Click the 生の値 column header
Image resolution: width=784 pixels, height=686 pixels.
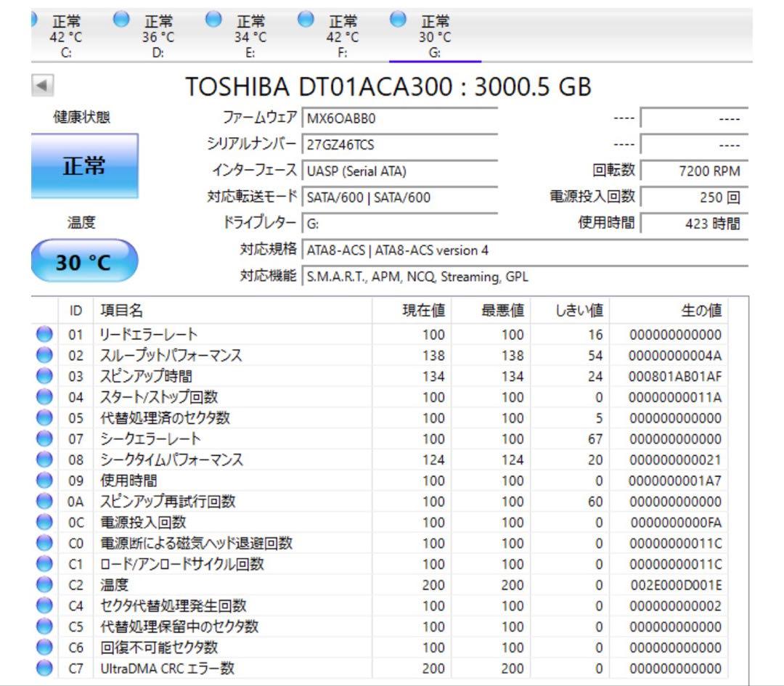[x=702, y=309]
